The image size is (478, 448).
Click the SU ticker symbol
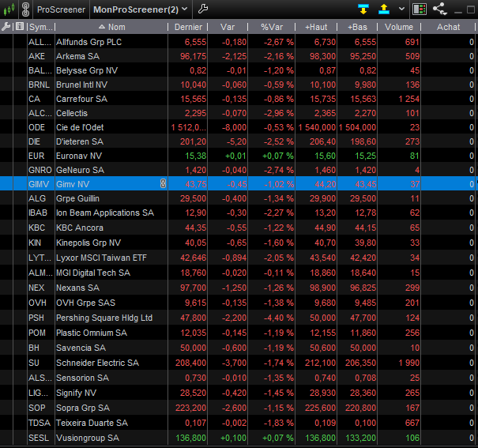click(x=34, y=363)
